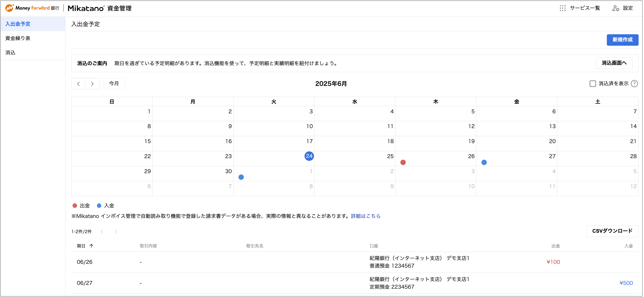The height and width of the screenshot is (297, 644).
Task: Click table previous page chevron
Action: pyautogui.click(x=102, y=232)
